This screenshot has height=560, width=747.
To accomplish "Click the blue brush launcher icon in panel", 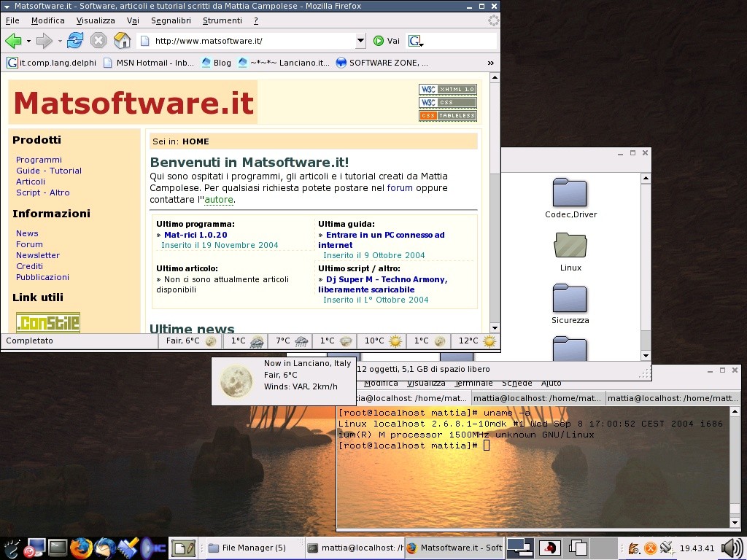I will [x=128, y=548].
